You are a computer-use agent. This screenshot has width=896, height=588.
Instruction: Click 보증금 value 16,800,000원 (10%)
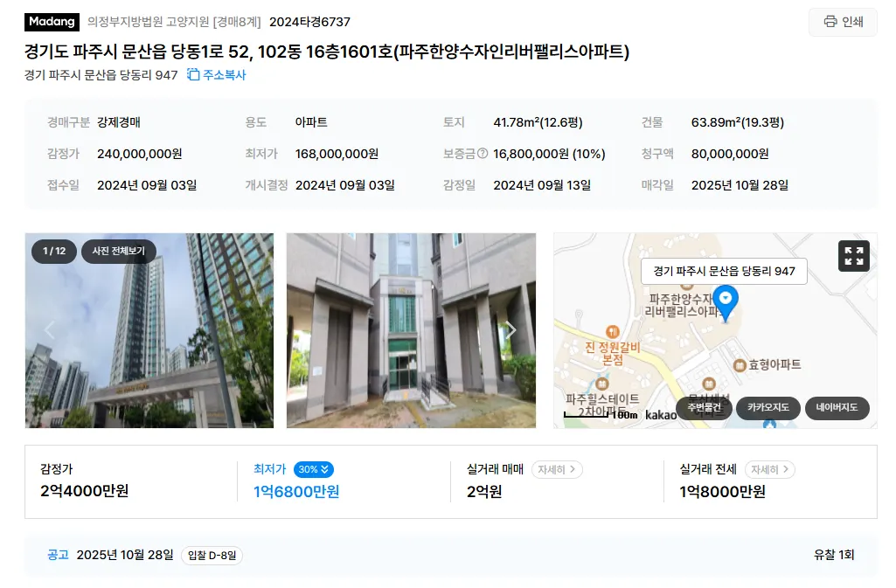(549, 154)
